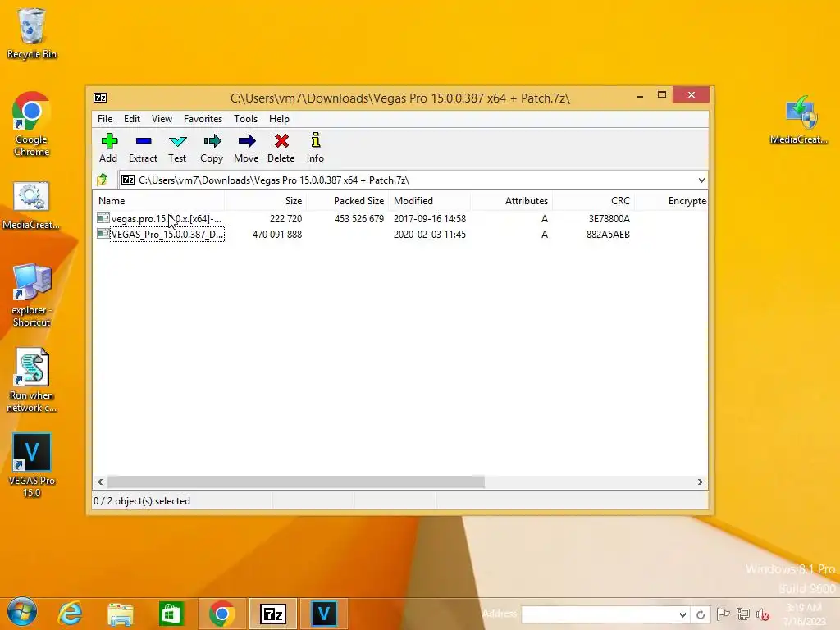Open Internet Explorer from taskbar
The image size is (840, 630).
pos(70,614)
